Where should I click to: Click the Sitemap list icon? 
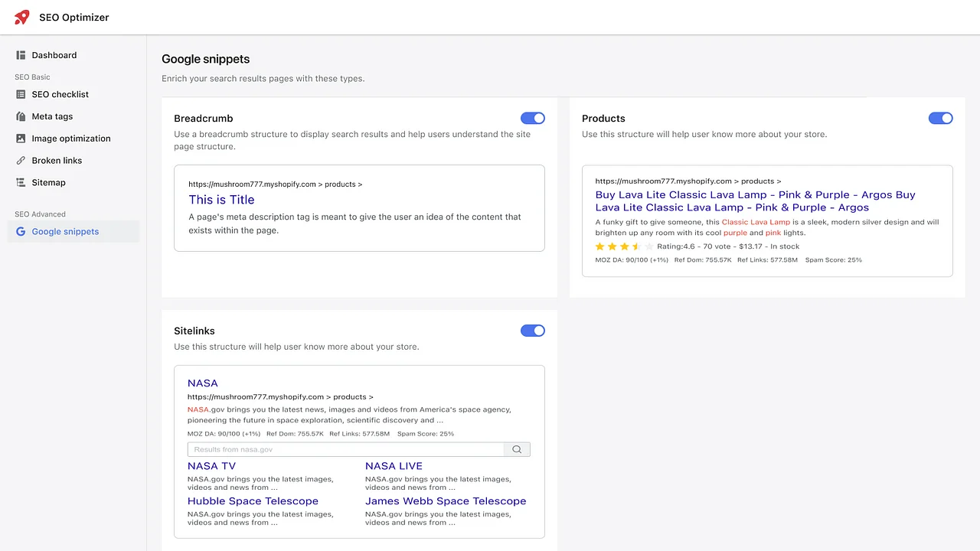[21, 182]
